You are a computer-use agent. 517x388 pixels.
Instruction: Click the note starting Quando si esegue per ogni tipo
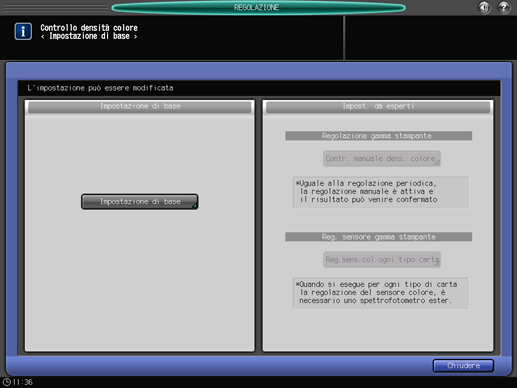point(381,293)
